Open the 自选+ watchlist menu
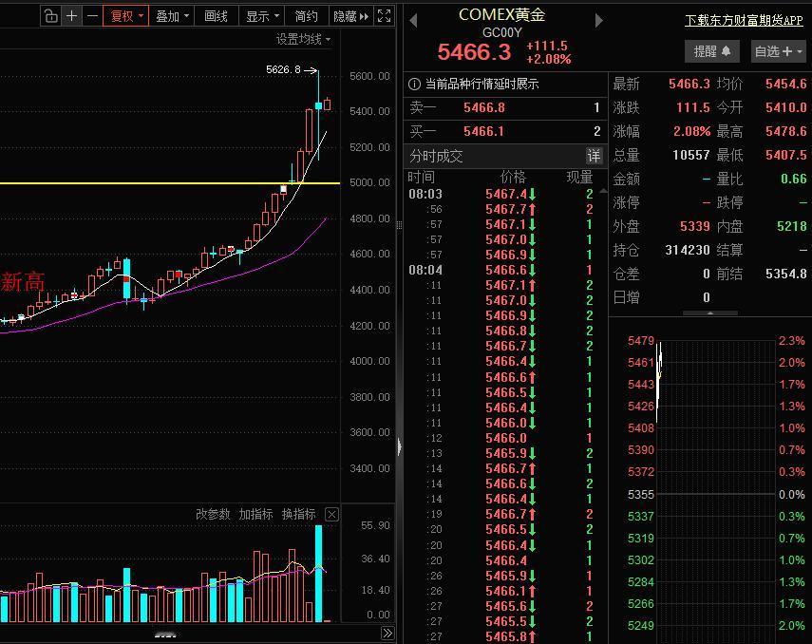 click(776, 51)
